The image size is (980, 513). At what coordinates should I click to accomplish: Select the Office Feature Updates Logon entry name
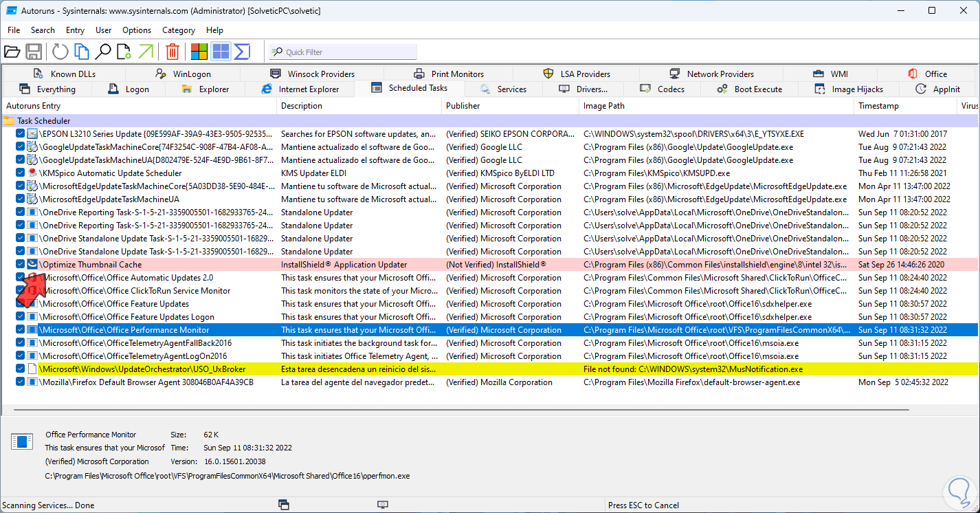[127, 317]
